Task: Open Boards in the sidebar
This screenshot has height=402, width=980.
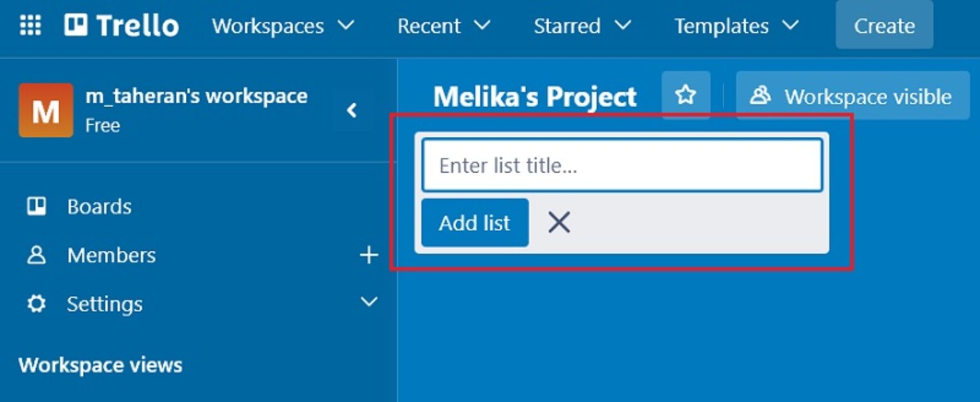Action: coord(99,206)
